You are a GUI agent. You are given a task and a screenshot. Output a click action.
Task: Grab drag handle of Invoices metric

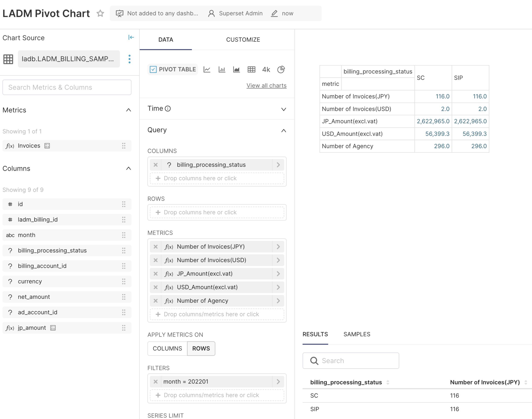(x=124, y=146)
